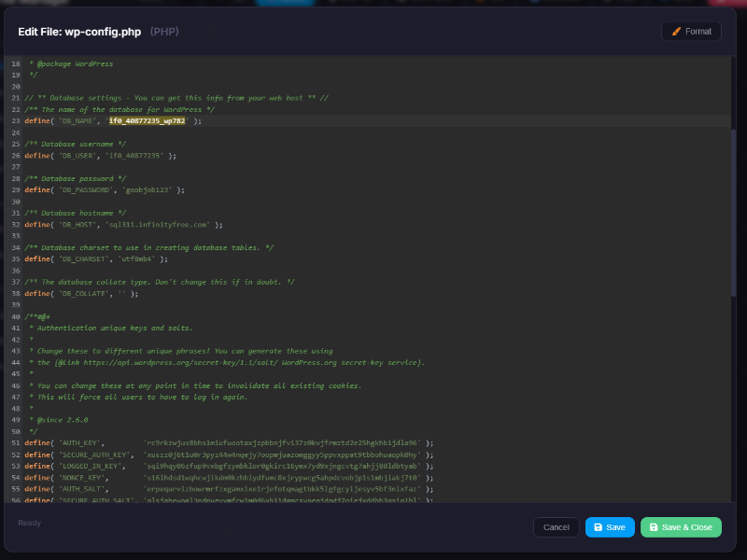Click the Format brush icon
Viewport: 747px width, 560px height.
[676, 32]
